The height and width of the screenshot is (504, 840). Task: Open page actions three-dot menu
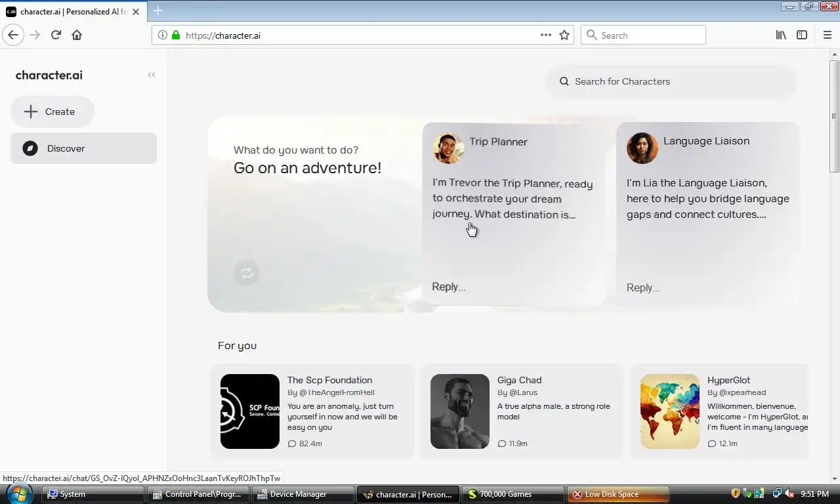click(546, 35)
